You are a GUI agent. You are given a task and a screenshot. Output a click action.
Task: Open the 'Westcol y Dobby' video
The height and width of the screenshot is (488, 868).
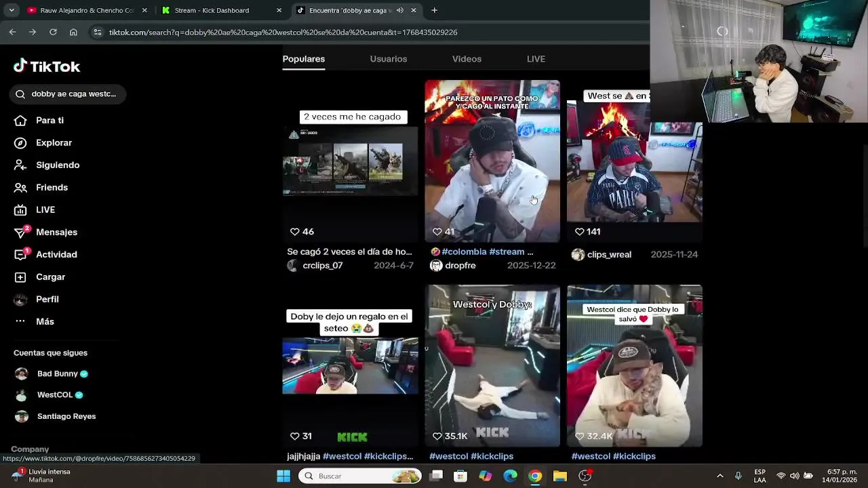click(492, 366)
